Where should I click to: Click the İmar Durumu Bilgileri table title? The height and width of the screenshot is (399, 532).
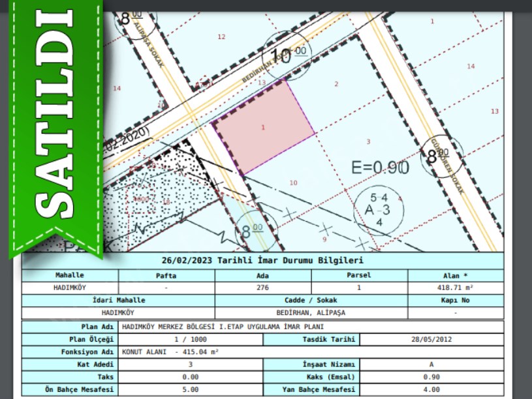click(263, 259)
